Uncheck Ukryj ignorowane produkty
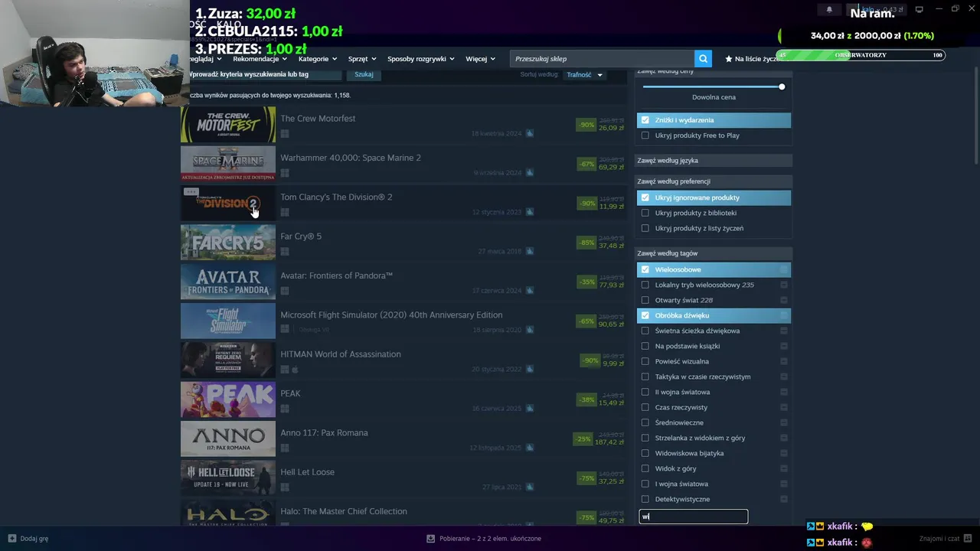980x551 pixels. (645, 197)
